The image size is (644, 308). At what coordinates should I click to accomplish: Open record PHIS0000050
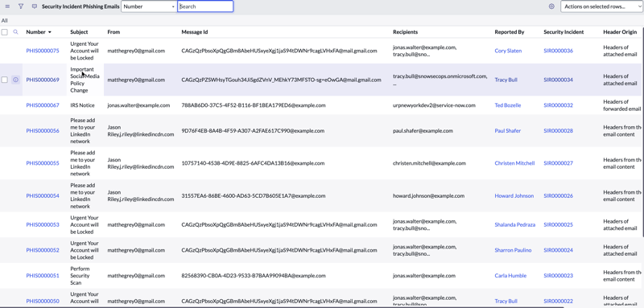[43, 301]
